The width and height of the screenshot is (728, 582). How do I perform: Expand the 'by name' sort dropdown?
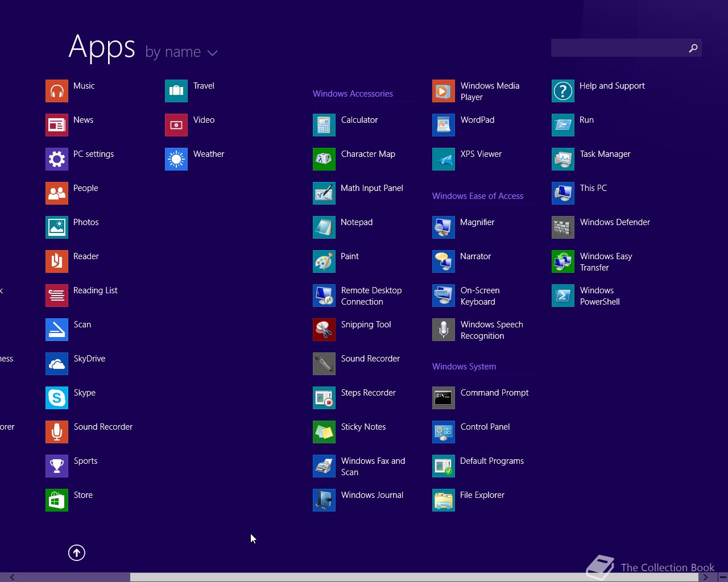pos(181,52)
